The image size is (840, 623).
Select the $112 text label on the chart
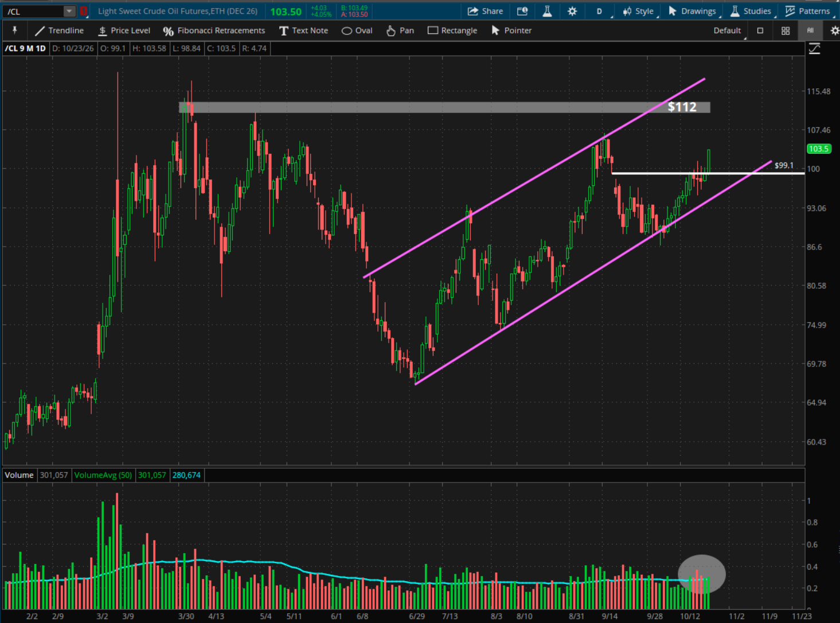click(682, 107)
